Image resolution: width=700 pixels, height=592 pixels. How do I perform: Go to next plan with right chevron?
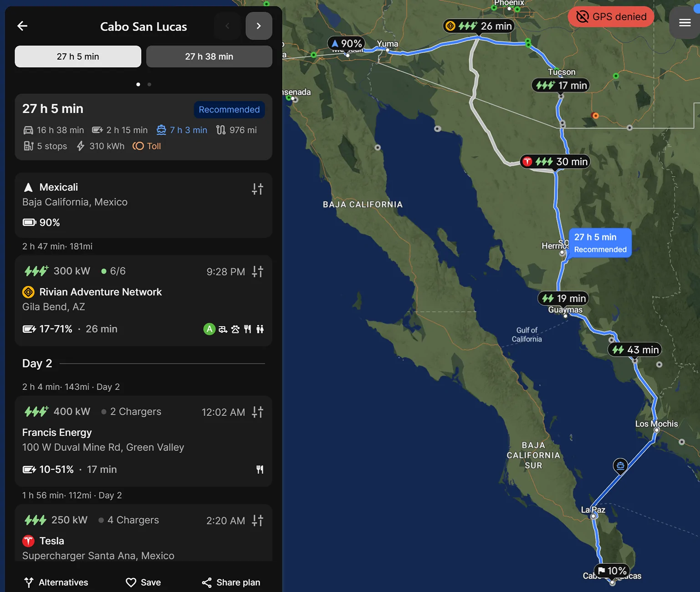tap(259, 26)
